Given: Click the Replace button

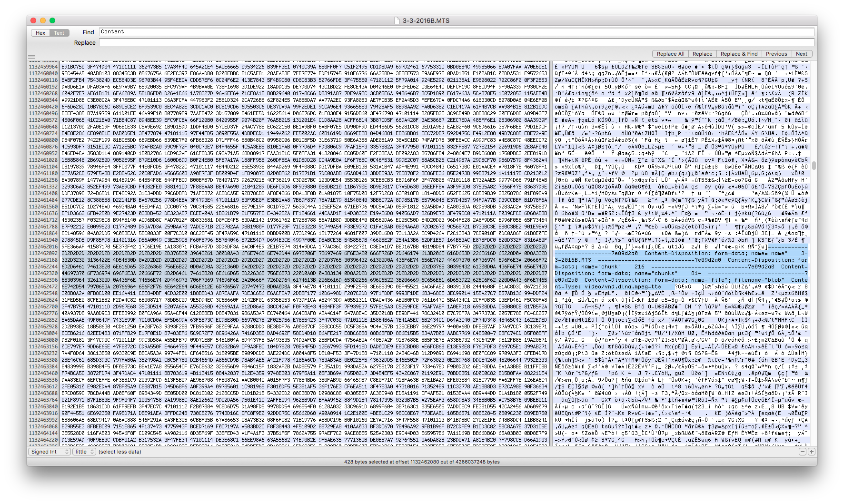Looking at the screenshot, I should [x=702, y=54].
